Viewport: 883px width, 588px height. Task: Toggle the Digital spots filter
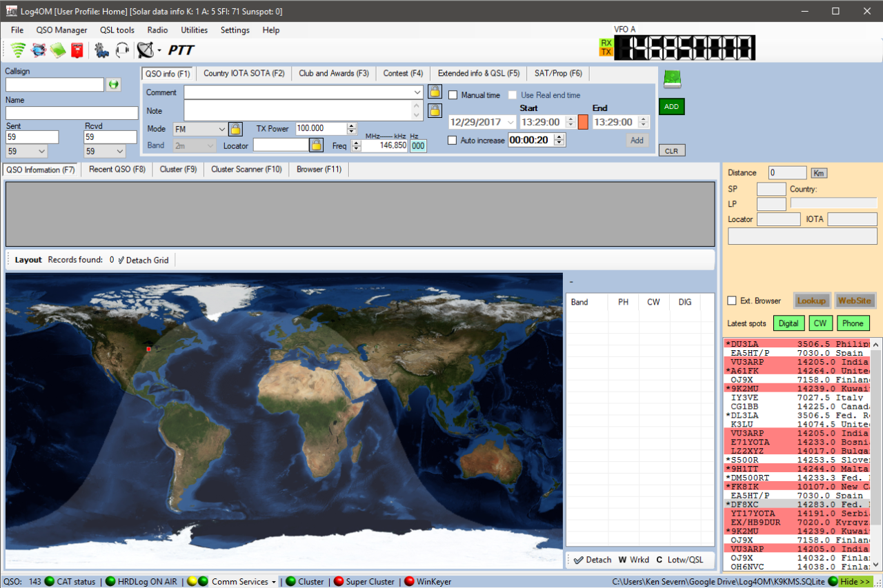point(788,323)
